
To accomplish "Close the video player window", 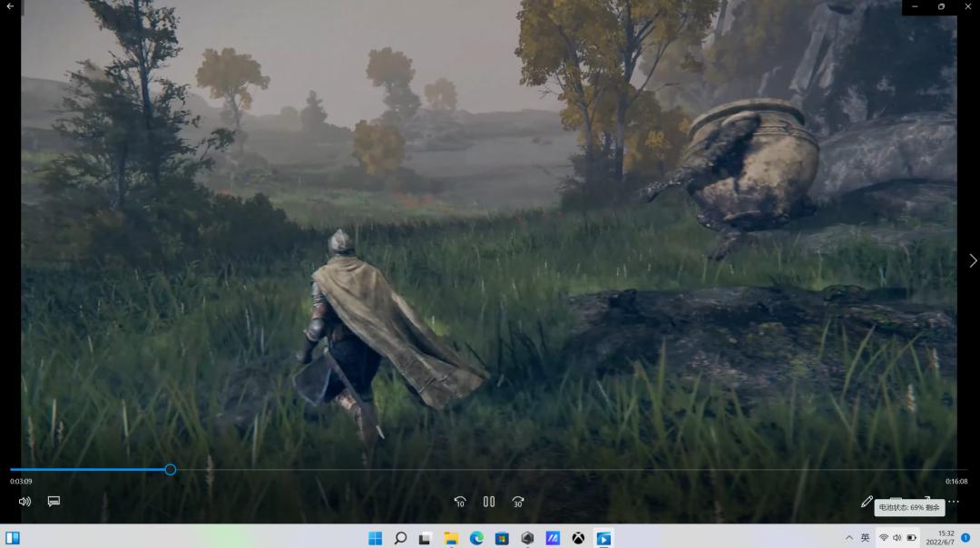I will pos(967,7).
